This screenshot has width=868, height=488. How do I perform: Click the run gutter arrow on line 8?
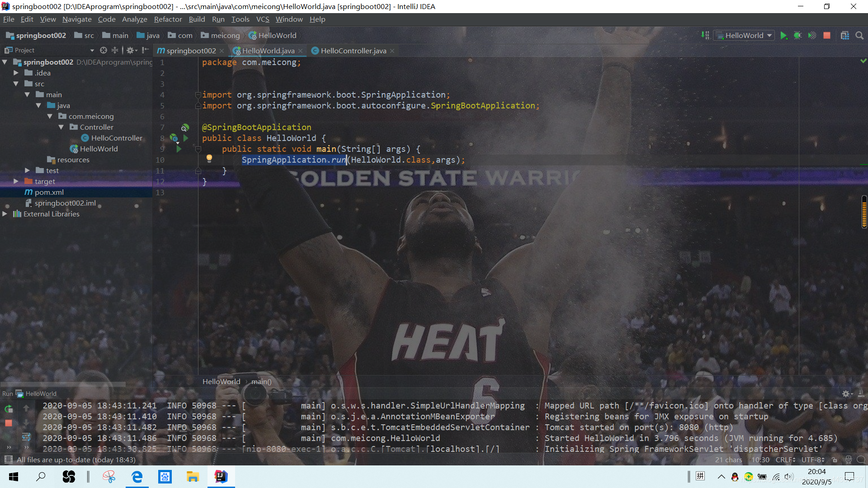click(186, 138)
